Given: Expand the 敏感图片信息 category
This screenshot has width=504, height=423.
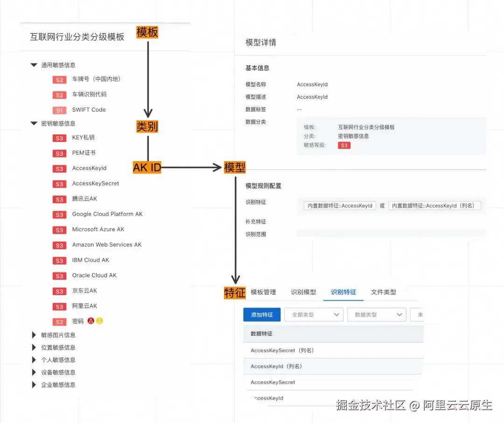Looking at the screenshot, I should click(x=34, y=335).
